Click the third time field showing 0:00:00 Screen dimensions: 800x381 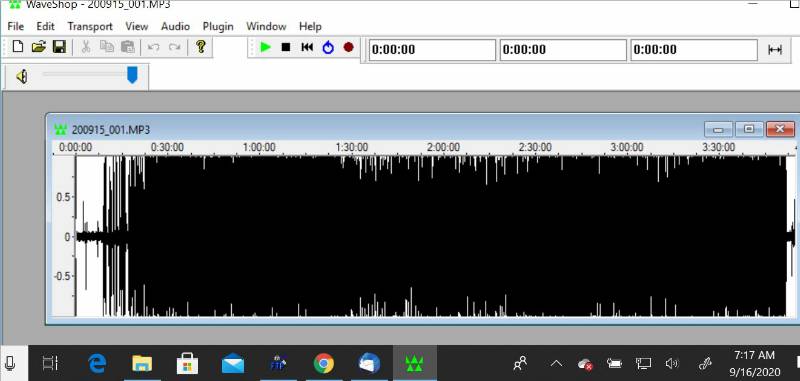[x=694, y=50]
